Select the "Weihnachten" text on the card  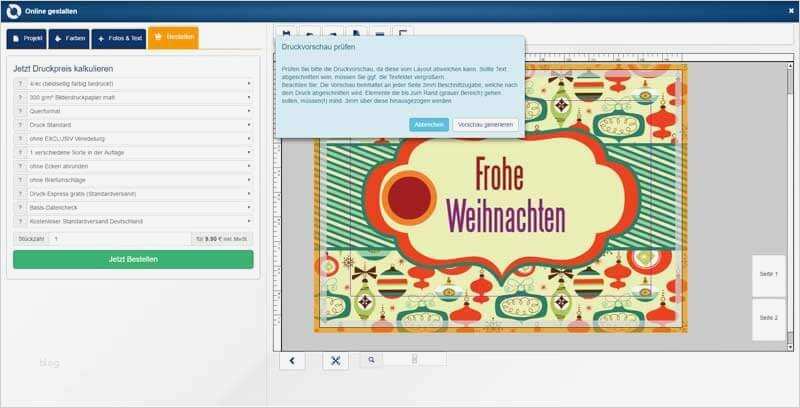point(506,217)
